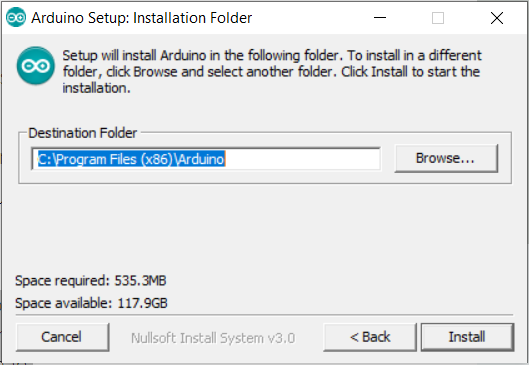Click the Arduino icon in title bar
Image resolution: width=529 pixels, height=365 pixels.
16,17
